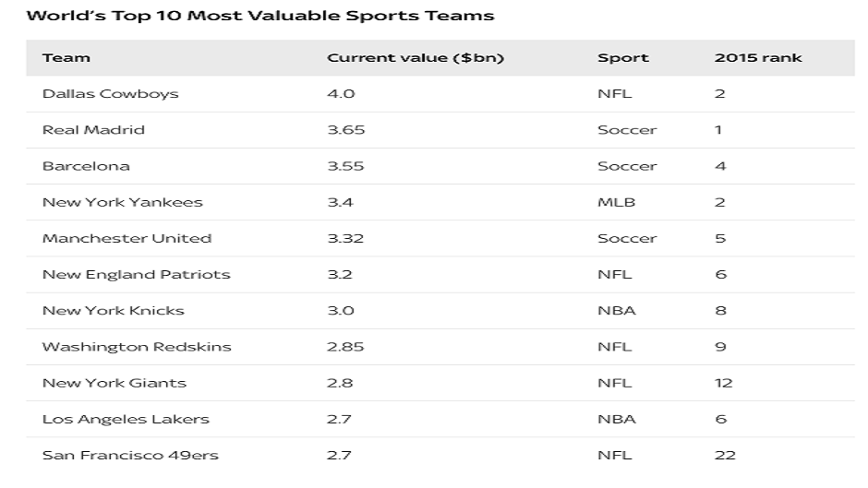Image resolution: width=868 pixels, height=488 pixels.
Task: Select the 2015 rank column header
Action: click(x=758, y=58)
